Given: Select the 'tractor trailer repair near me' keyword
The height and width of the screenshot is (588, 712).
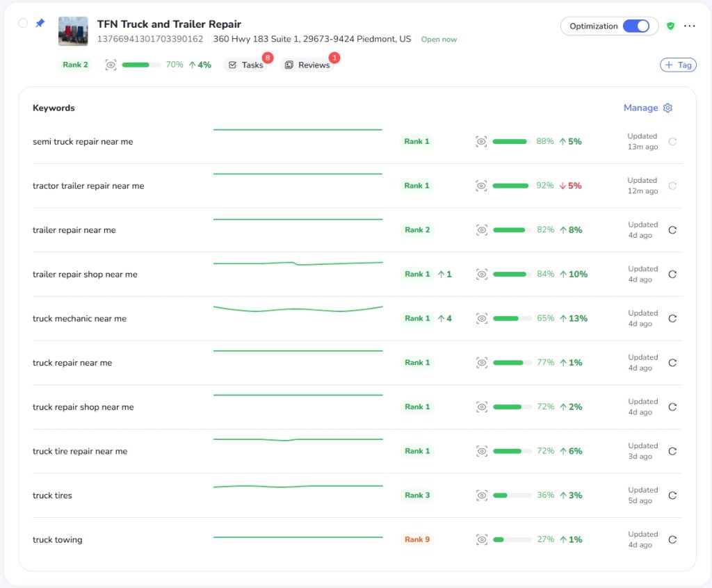Looking at the screenshot, I should (88, 186).
